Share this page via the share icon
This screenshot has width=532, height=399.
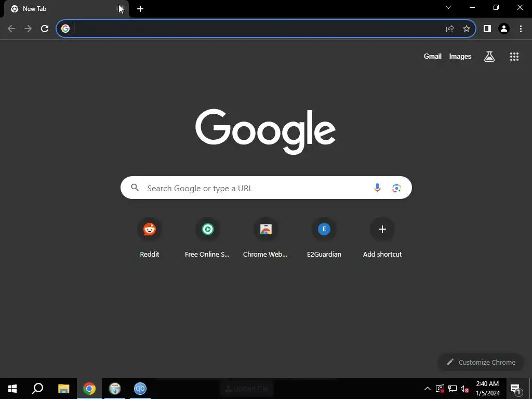(x=450, y=29)
